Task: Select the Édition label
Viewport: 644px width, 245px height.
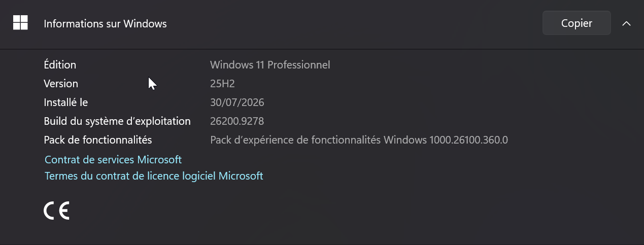Action: pos(60,65)
